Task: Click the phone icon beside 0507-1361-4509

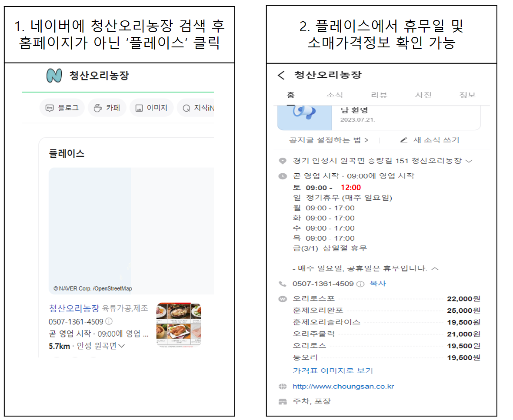Action: [x=282, y=284]
